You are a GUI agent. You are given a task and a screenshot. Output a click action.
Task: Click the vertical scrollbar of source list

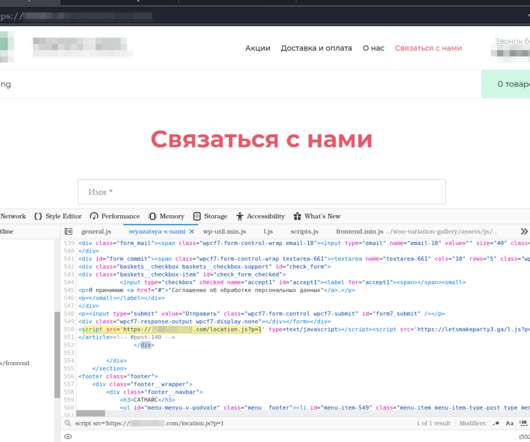(57, 355)
